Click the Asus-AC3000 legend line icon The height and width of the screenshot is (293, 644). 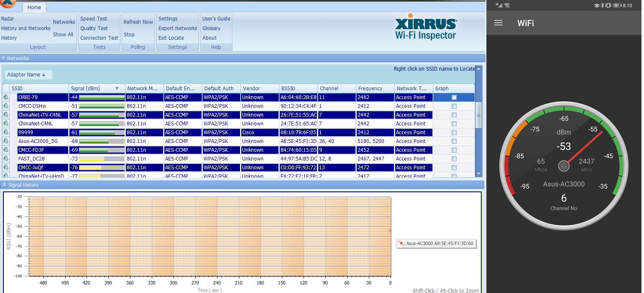tap(401, 243)
